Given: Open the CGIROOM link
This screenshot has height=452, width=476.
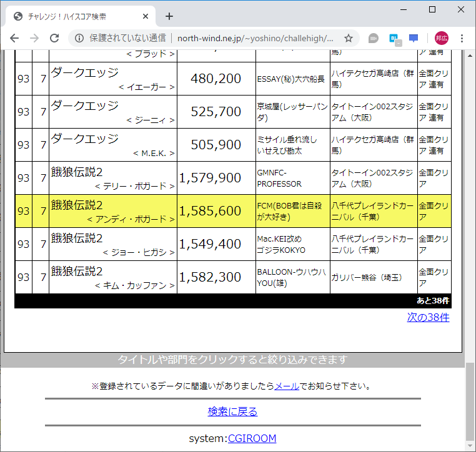Looking at the screenshot, I should click(x=252, y=438).
